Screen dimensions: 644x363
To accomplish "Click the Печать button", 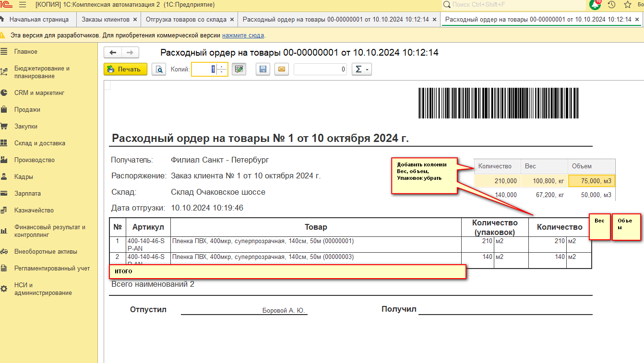I will (125, 70).
